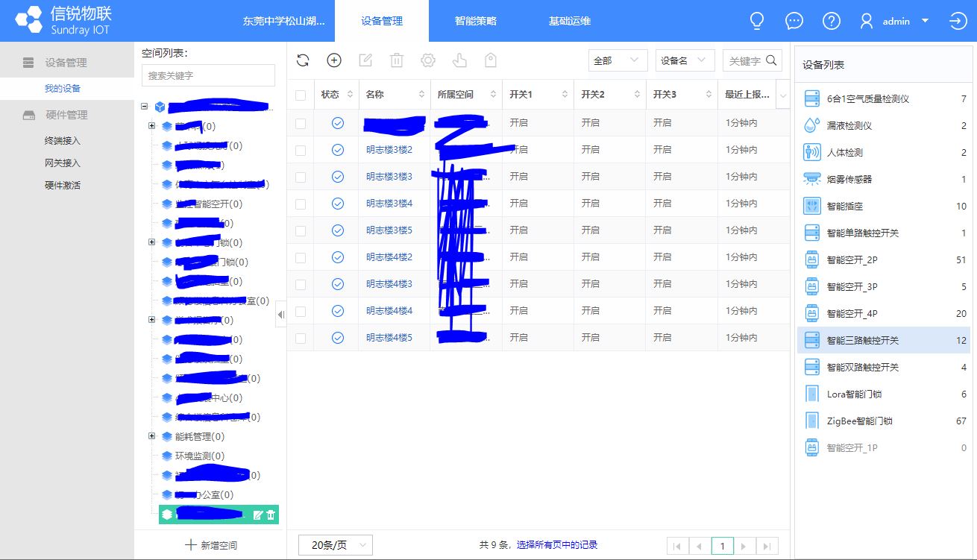Toggle the select-all checkbox in table header

[301, 95]
